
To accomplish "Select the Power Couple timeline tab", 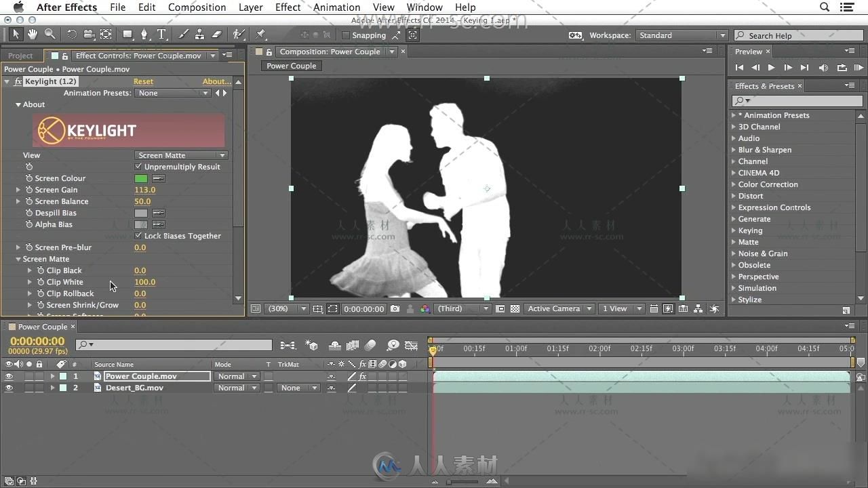I will pos(42,327).
